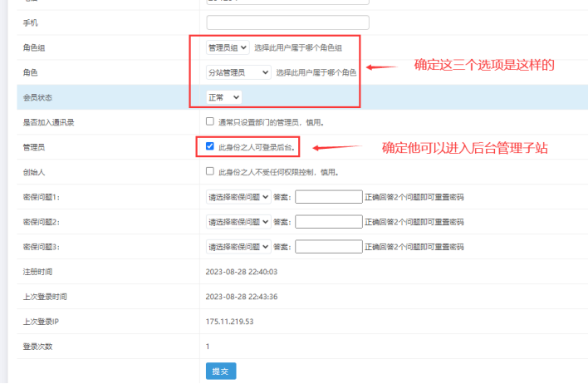This screenshot has height=384, width=588.
Task: Focus the answer field for 密保问题2
Action: point(328,222)
